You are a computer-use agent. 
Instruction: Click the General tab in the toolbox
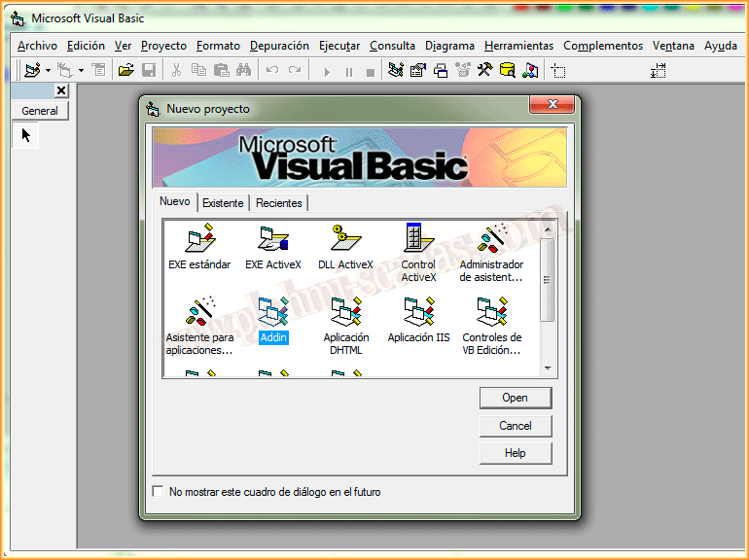[40, 111]
